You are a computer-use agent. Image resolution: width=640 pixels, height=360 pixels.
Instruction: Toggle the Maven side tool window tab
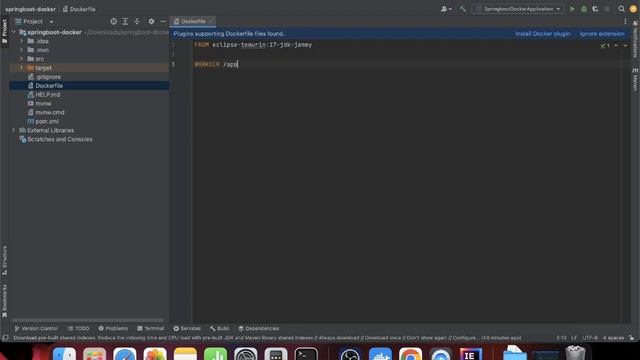(635, 80)
